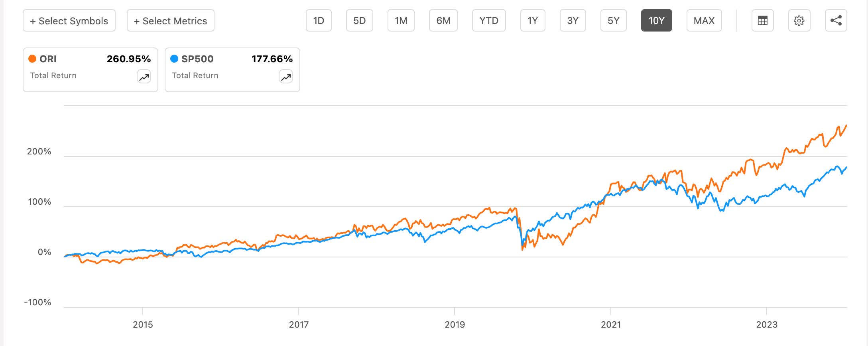Open the data table view
This screenshot has width=868, height=346.
763,21
